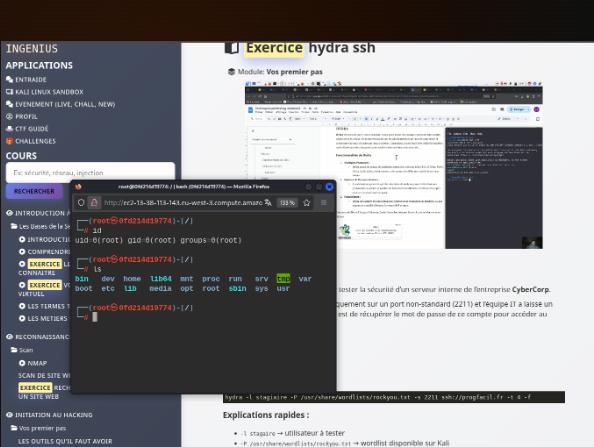Collapse the Les Bases de la folder row

[41, 226]
